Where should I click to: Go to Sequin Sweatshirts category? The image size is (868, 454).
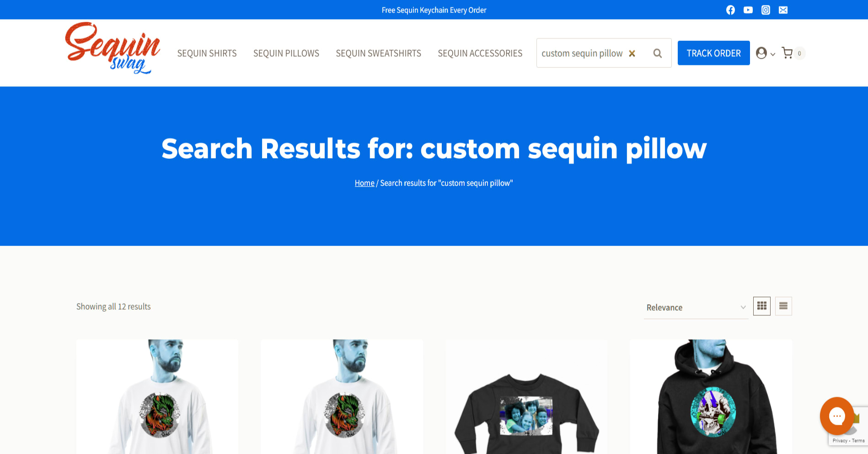378,54
